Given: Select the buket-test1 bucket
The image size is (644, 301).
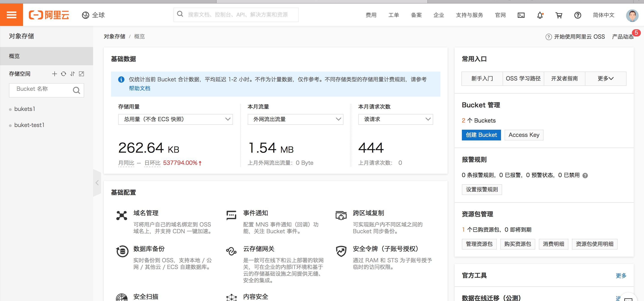Looking at the screenshot, I should pyautogui.click(x=29, y=125).
